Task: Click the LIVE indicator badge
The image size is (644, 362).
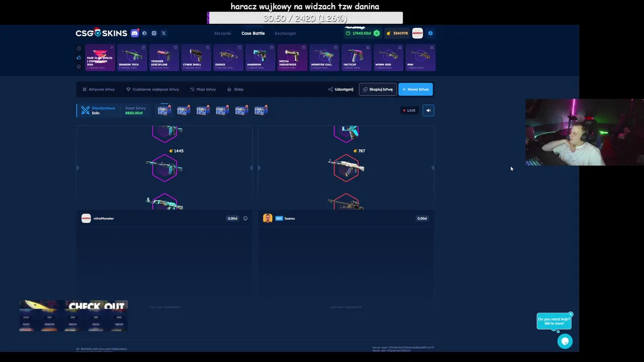Action: 409,111
